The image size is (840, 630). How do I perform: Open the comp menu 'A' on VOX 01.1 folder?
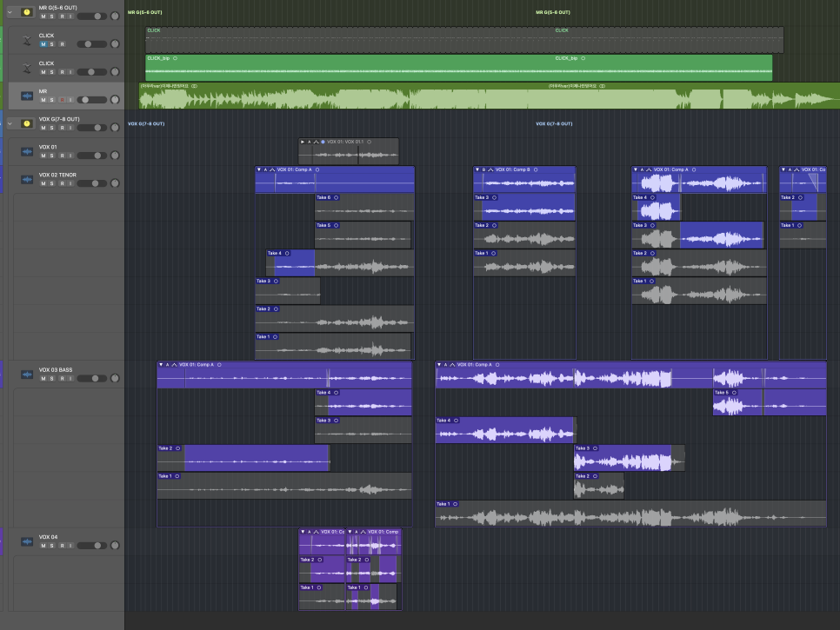point(309,142)
